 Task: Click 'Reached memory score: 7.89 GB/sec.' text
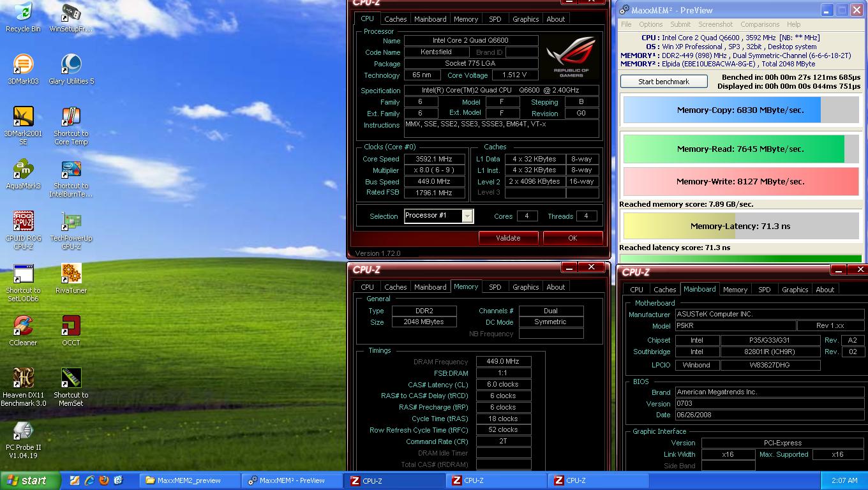coord(686,204)
